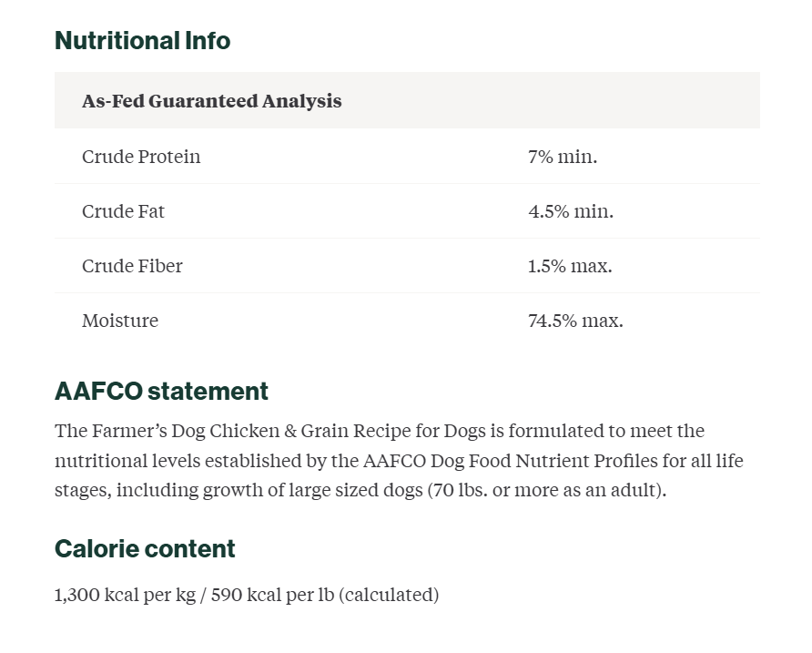
Task: Click the 1.5% max. fiber value
Action: tap(570, 266)
